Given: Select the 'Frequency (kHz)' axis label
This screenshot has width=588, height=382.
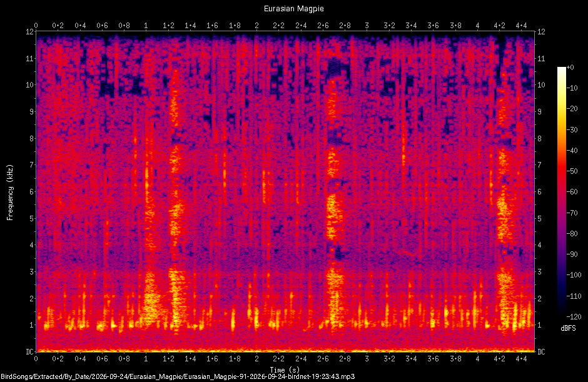Looking at the screenshot, I should (10, 193).
